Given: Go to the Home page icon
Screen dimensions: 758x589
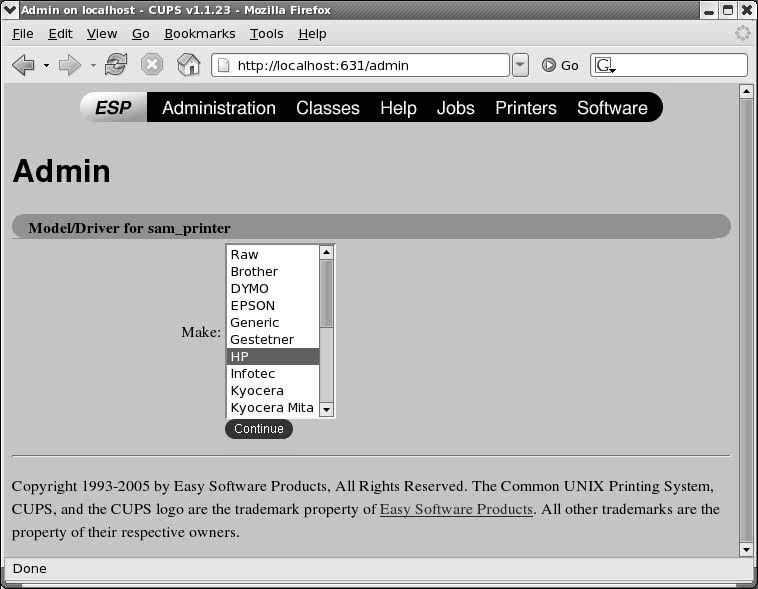Looking at the screenshot, I should coord(189,64).
